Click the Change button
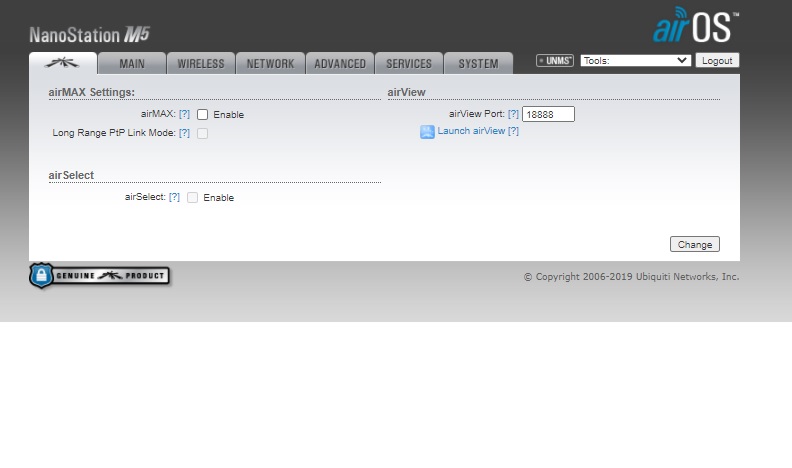 click(x=695, y=244)
